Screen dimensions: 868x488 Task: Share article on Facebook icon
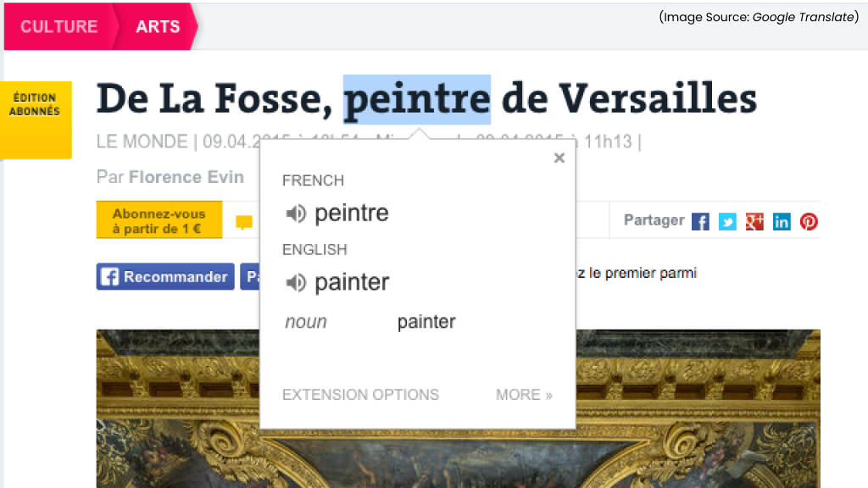pos(700,222)
